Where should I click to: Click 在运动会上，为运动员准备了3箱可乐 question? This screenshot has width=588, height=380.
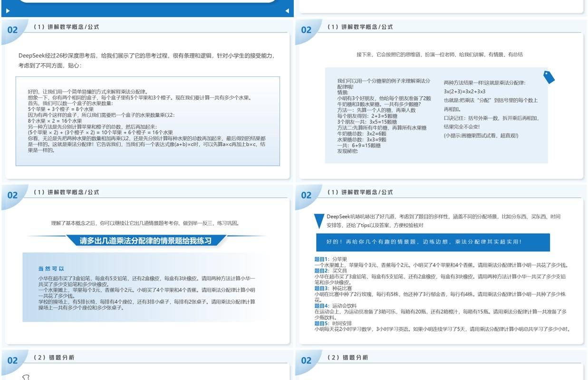point(440,314)
